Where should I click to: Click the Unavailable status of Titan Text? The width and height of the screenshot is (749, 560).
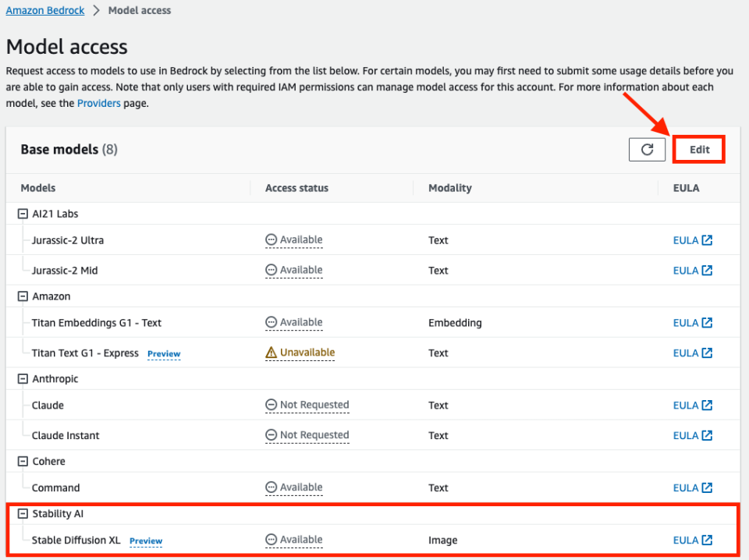pyautogui.click(x=300, y=353)
